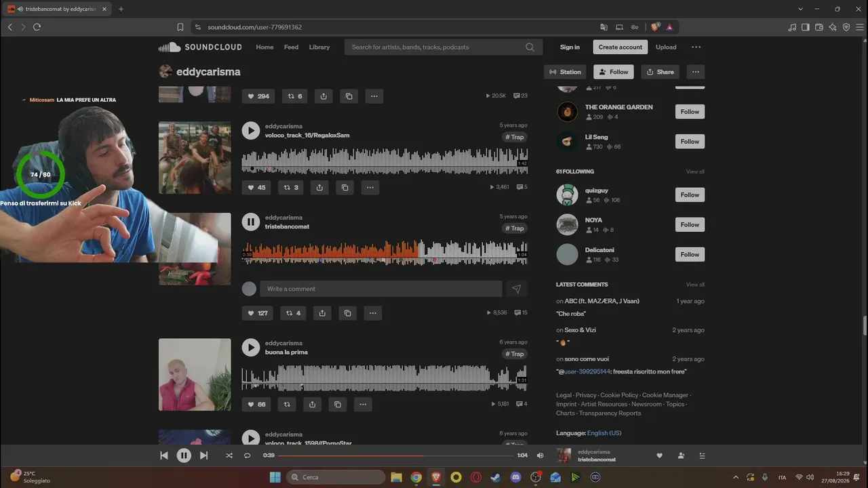Send the comment with the arrow icon
This screenshot has width=868, height=488.
(516, 289)
